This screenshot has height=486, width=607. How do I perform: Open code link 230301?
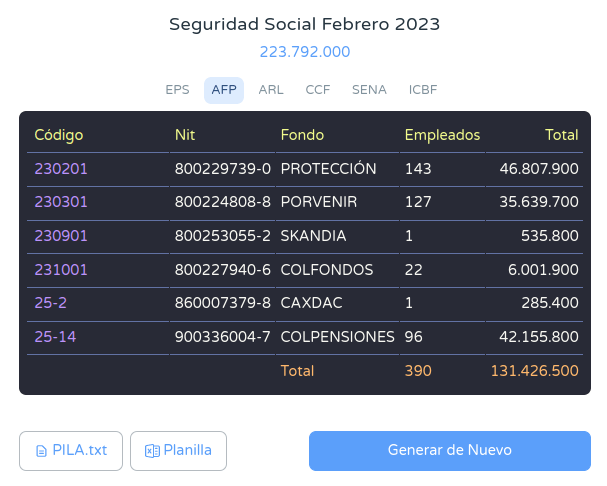click(62, 203)
